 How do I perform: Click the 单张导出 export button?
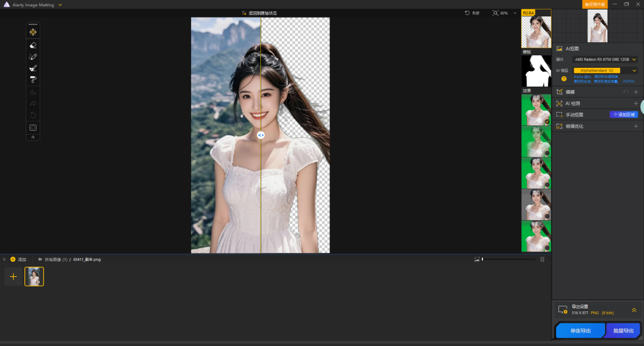[580, 330]
